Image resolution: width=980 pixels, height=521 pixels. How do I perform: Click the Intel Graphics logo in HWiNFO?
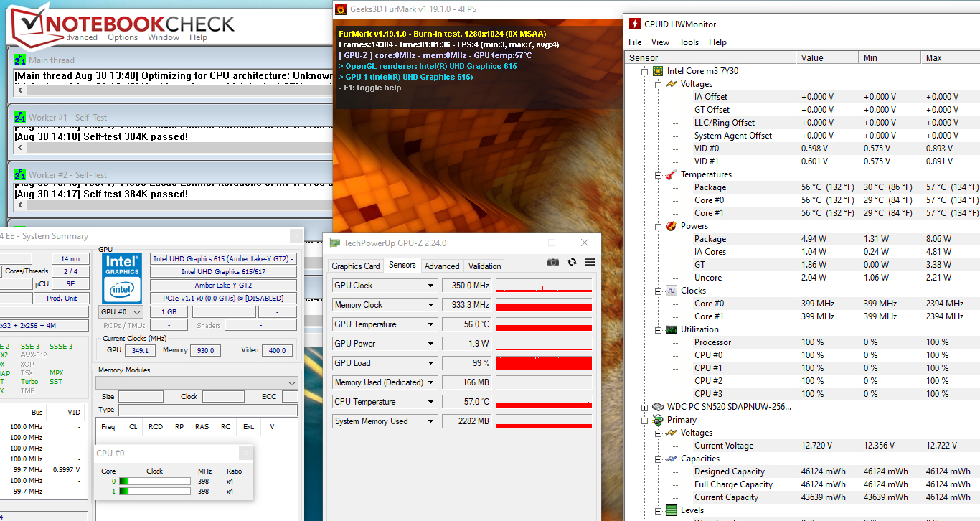click(122, 278)
